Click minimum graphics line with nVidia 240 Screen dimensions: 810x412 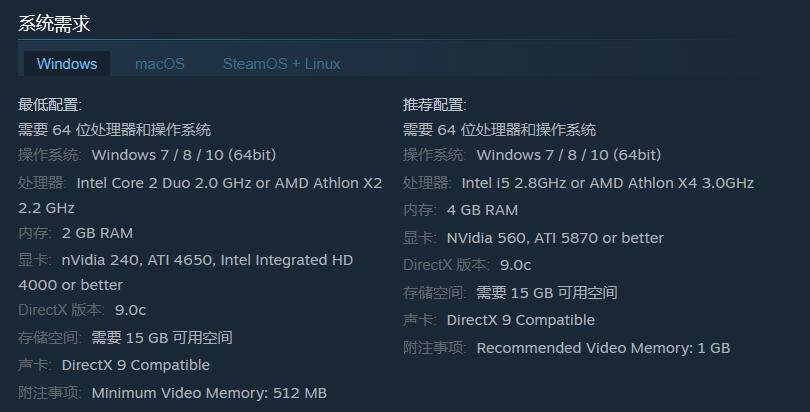[186, 260]
